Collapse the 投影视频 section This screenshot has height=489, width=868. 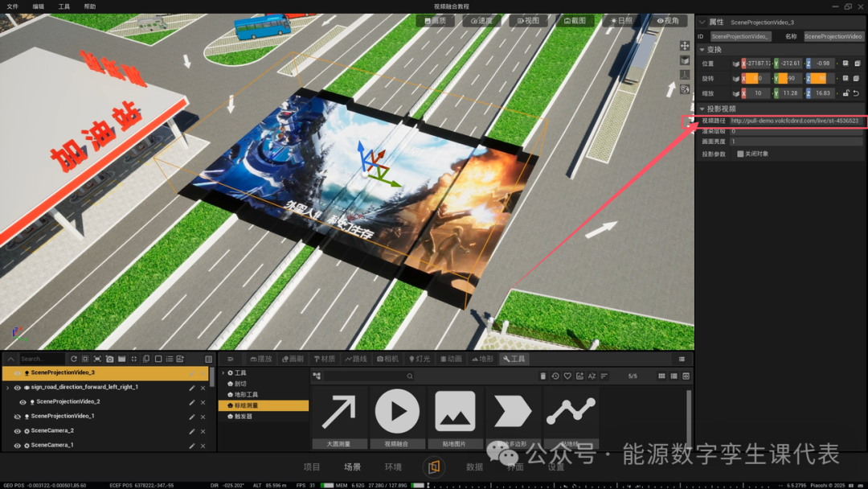(x=702, y=109)
